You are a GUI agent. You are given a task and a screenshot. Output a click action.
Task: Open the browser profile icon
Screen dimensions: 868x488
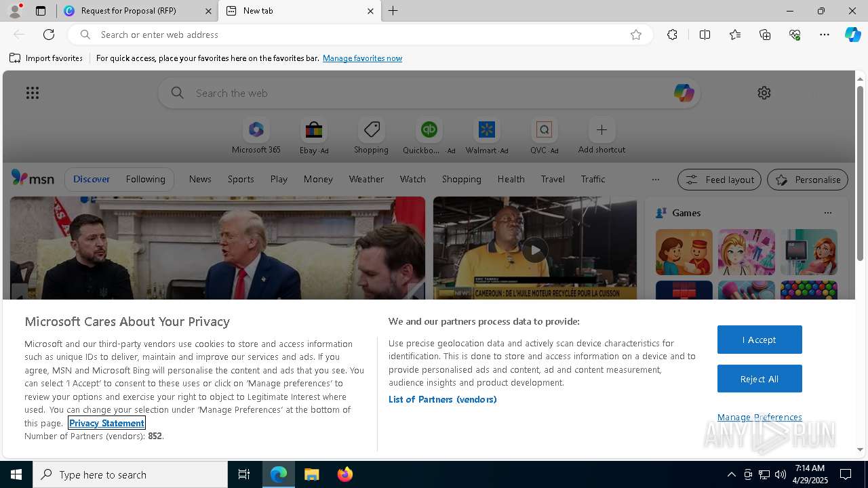point(14,11)
